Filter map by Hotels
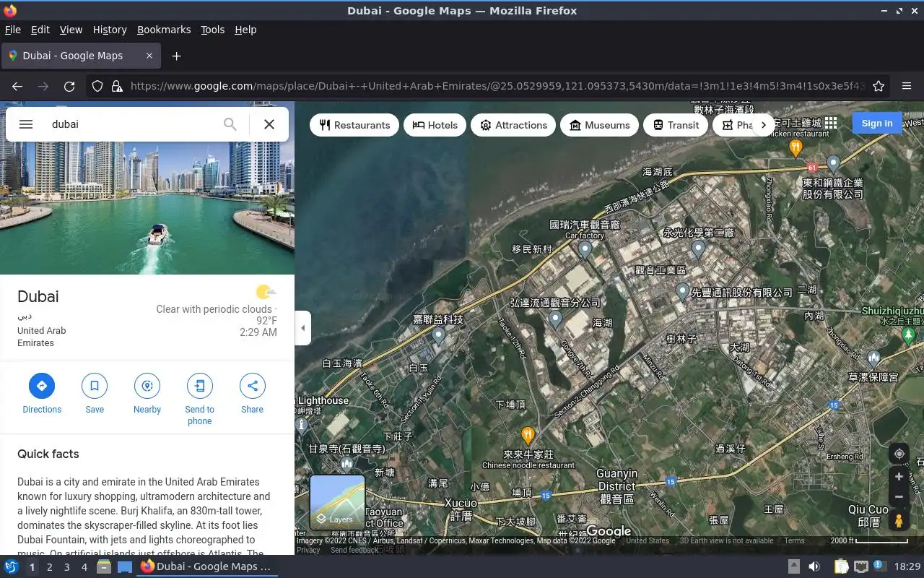 435,125
